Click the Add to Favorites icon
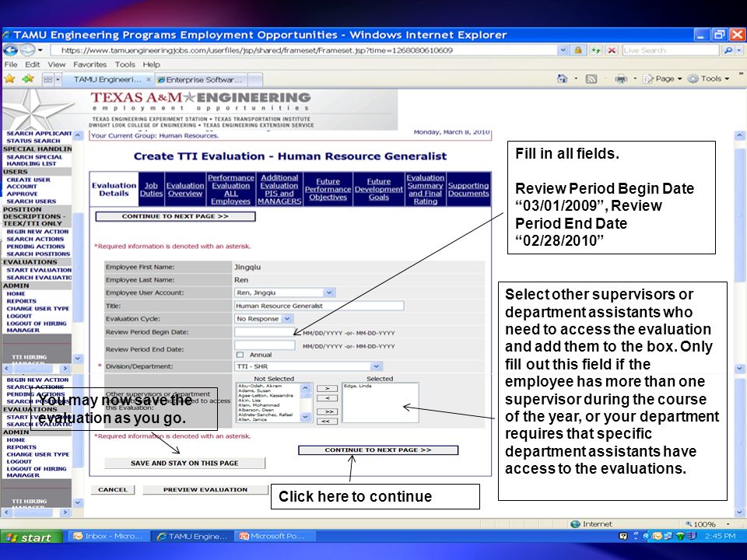This screenshot has height=560, width=747. tap(28, 79)
